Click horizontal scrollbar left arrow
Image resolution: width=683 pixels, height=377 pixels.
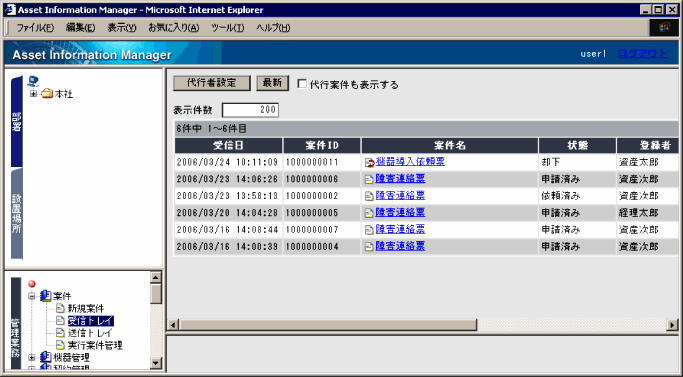tap(173, 325)
